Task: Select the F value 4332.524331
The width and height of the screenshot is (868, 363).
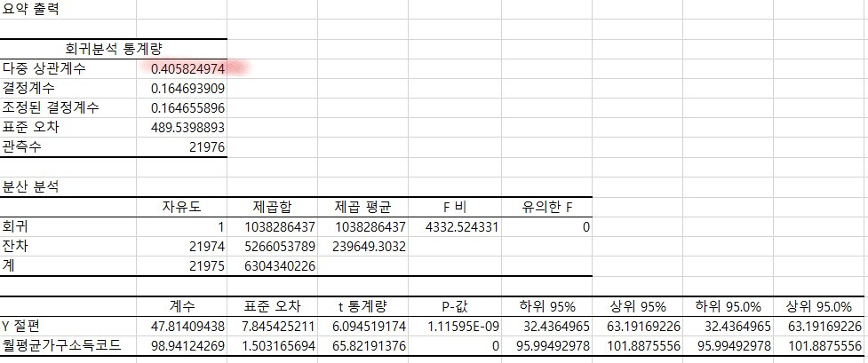Action: [x=463, y=227]
